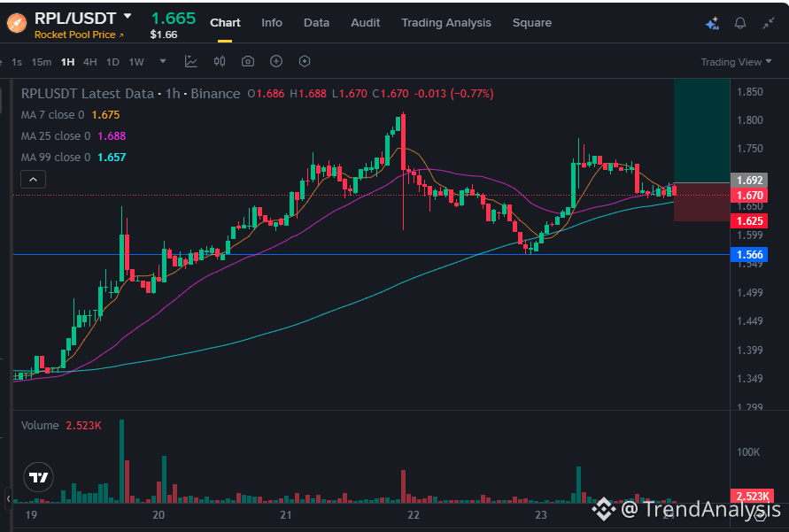The height and width of the screenshot is (532, 789).
Task: Go to the Trading Analysis tab
Action: [x=445, y=23]
